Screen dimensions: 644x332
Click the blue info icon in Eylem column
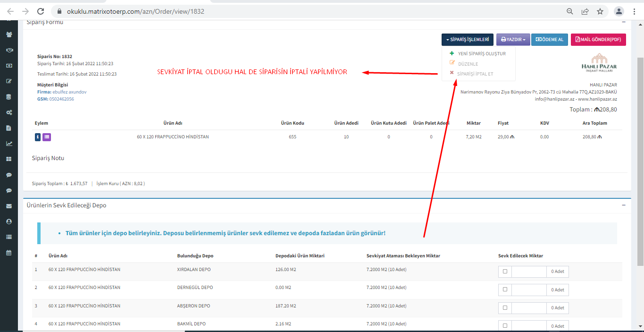click(38, 137)
